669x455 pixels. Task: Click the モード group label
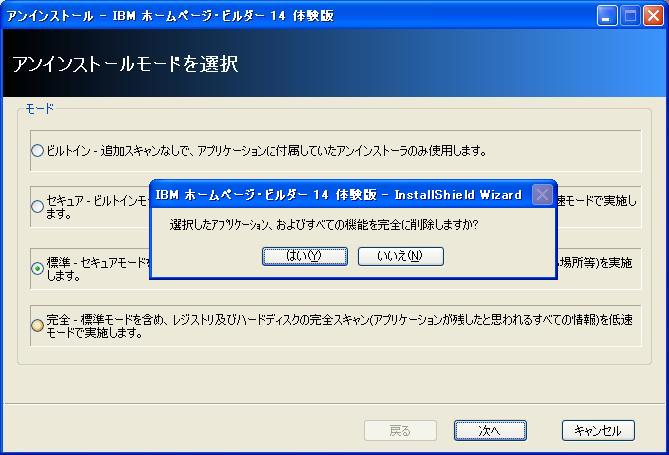pos(40,109)
